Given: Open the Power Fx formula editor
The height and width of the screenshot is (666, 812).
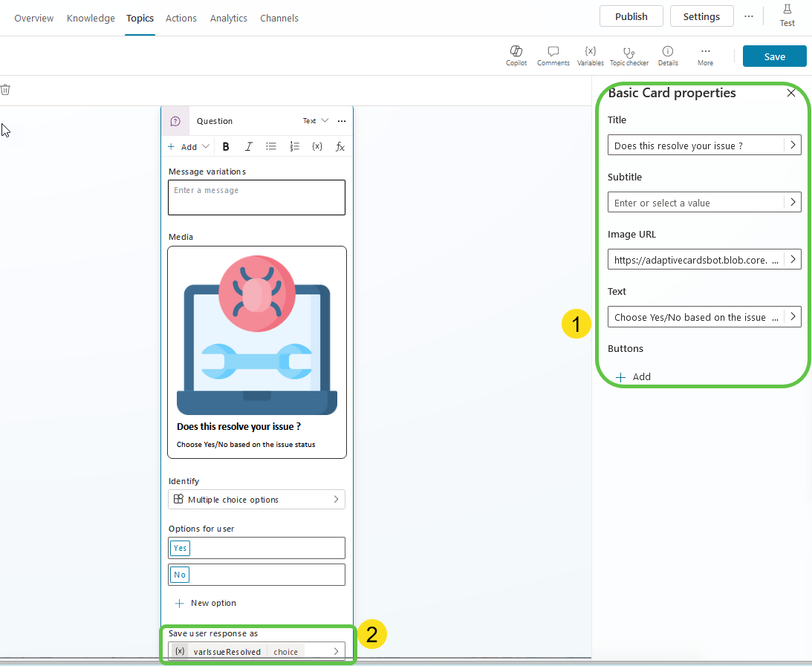Looking at the screenshot, I should point(340,146).
